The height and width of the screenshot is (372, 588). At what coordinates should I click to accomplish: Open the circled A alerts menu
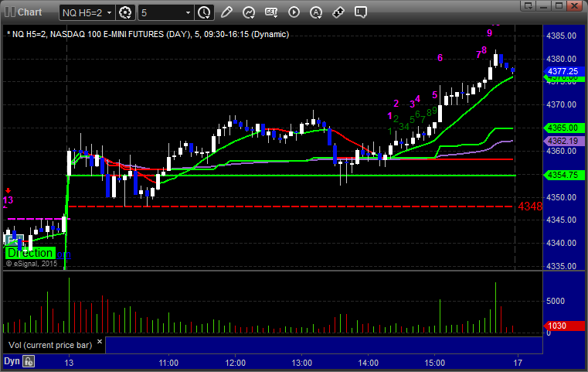316,12
